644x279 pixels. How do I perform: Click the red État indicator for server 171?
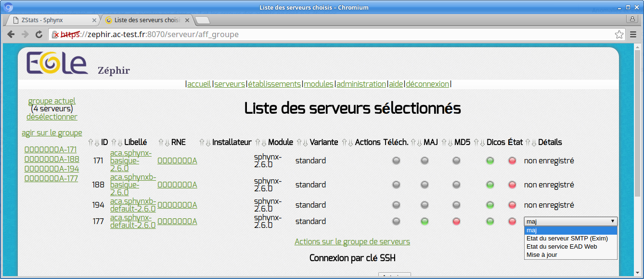(x=512, y=160)
